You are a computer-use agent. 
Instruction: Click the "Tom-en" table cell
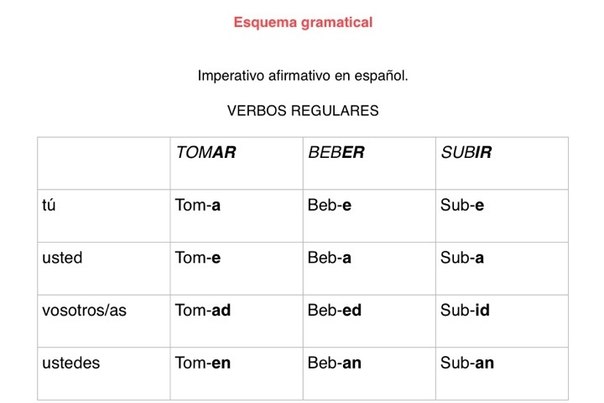point(203,362)
